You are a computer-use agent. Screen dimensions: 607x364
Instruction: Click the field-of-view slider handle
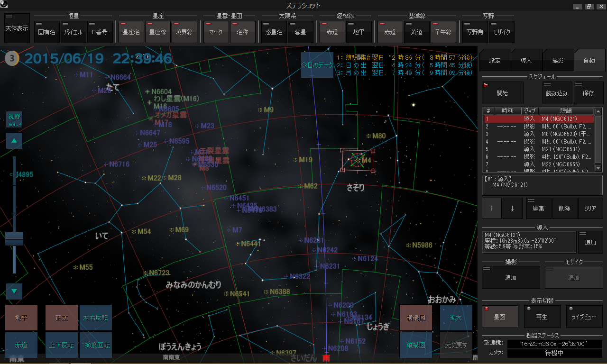(x=14, y=238)
